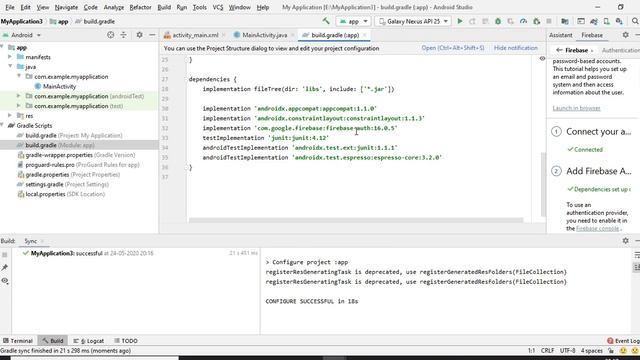640x360 pixels.
Task: Select local.properties file
Action: [x=61, y=194]
